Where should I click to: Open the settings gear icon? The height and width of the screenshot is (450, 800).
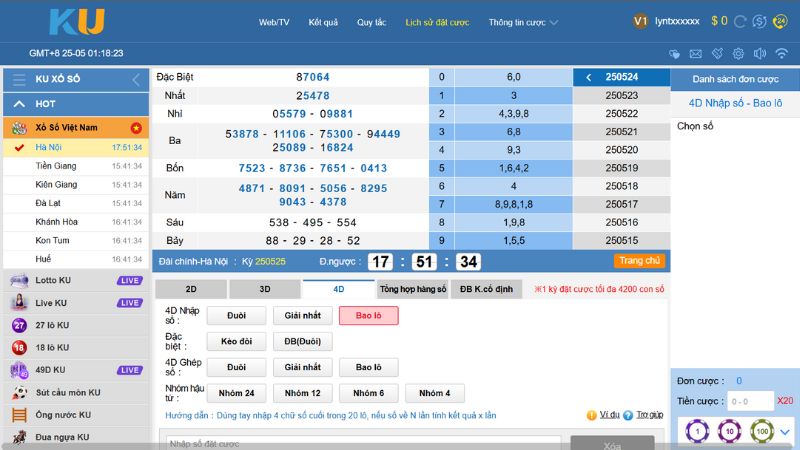point(738,54)
